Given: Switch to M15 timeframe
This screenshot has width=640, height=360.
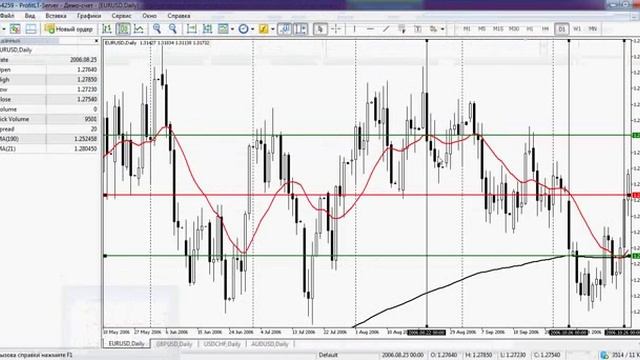Looking at the screenshot, I should click(x=498, y=29).
